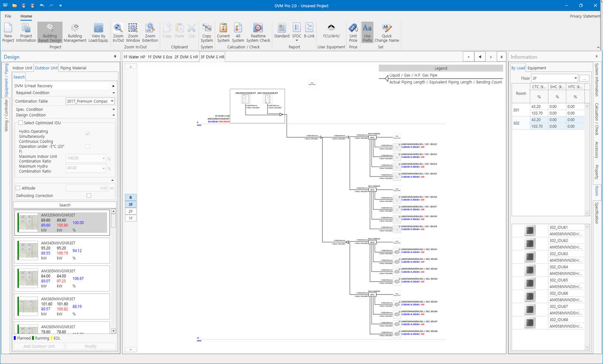The height and width of the screenshot is (364, 603).
Task: Click the Privacy Statement link
Action: (585, 16)
